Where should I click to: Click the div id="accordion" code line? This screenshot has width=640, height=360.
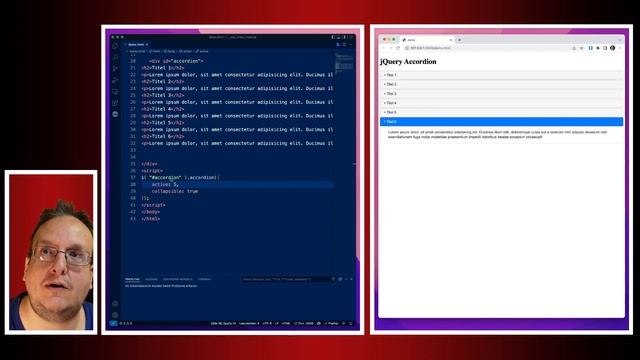[176, 61]
